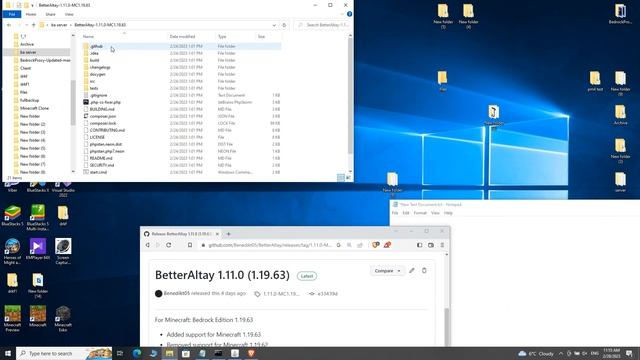Show hidden system tray icons
Image resolution: width=640 pixels, height=360 pixels.
[561, 353]
